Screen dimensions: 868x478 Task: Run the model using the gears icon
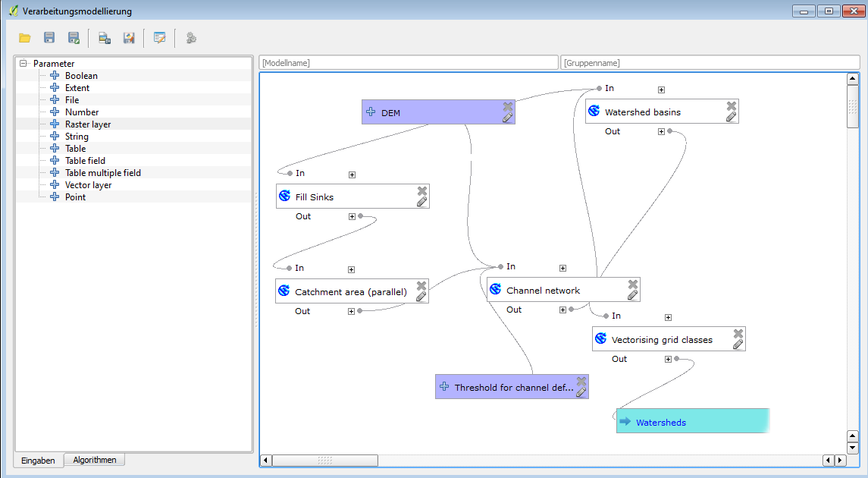(x=191, y=38)
